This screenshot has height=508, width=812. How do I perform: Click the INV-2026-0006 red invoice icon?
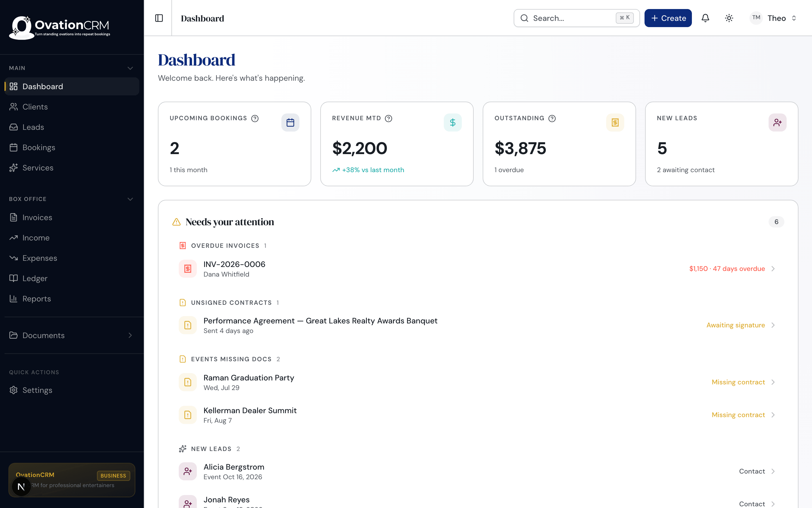[188, 269]
